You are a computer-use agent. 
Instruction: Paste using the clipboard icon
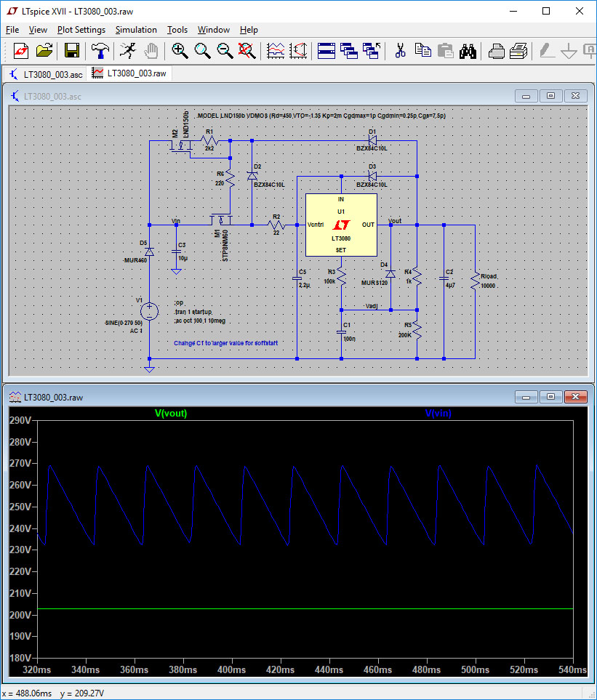445,51
